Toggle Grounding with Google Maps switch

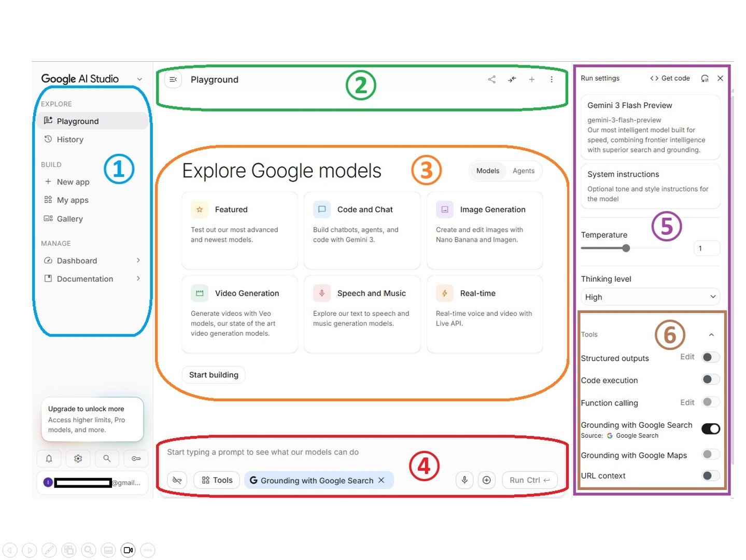click(711, 454)
